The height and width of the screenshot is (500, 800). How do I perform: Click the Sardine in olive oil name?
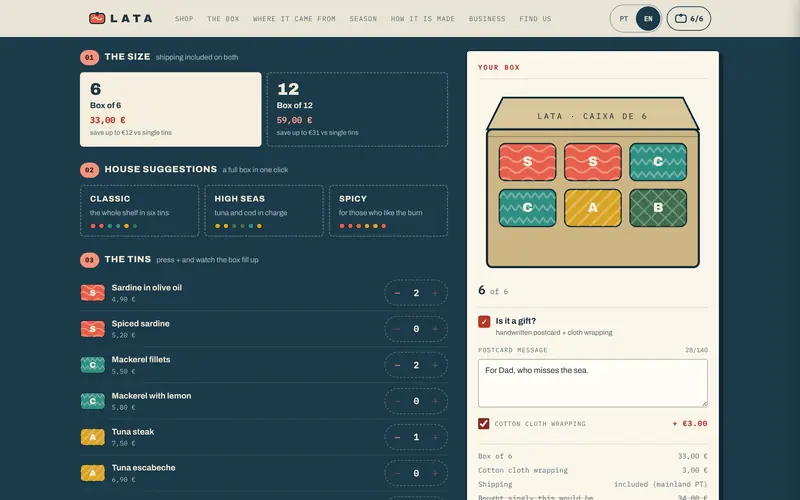pyautogui.click(x=147, y=288)
